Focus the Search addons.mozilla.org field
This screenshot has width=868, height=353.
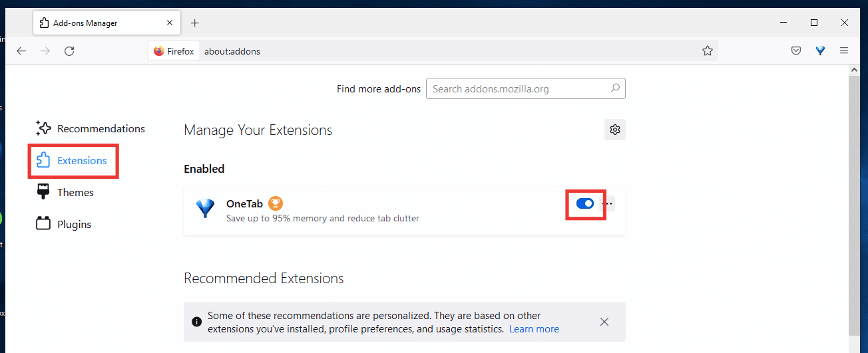point(525,88)
